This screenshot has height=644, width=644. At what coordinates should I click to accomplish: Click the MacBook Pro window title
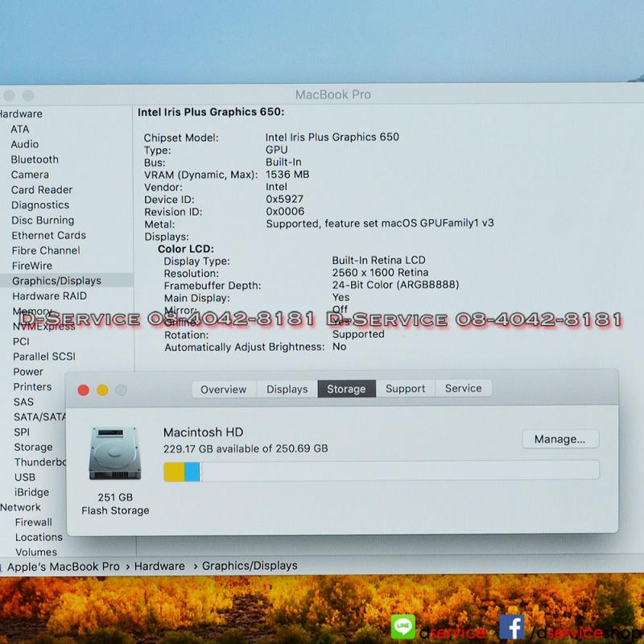pyautogui.click(x=333, y=95)
